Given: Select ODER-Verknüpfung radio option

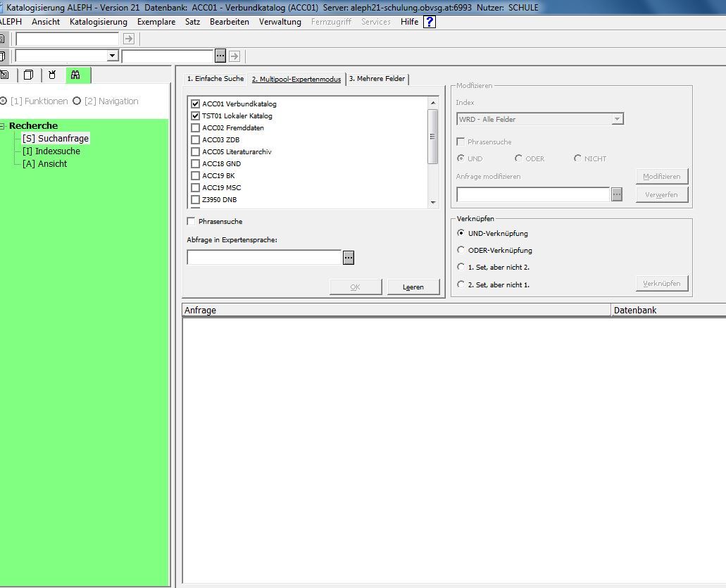Looking at the screenshot, I should pyautogui.click(x=461, y=250).
